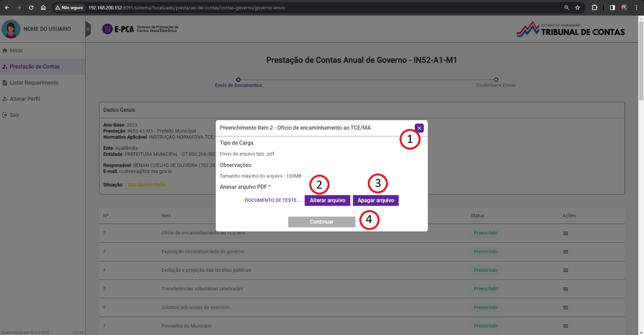644x335 pixels.
Task: Open the browser extensions puzzle icon
Action: coord(594,8)
